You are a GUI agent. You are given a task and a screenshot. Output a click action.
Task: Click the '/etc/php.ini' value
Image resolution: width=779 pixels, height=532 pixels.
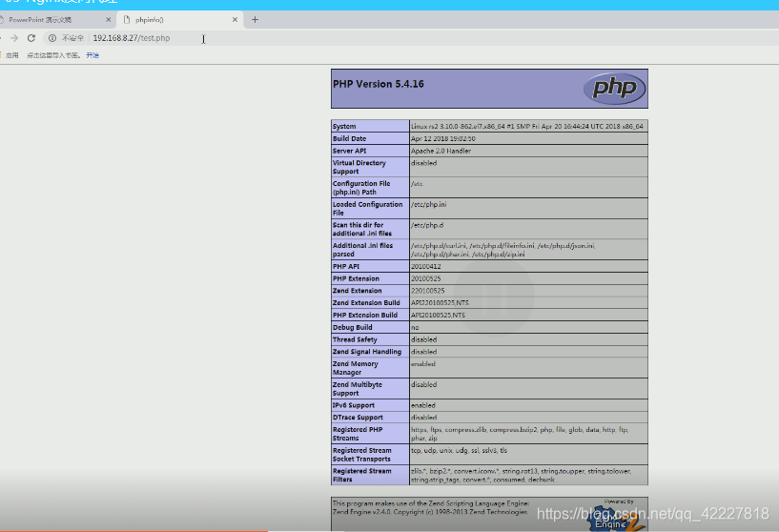tap(429, 204)
